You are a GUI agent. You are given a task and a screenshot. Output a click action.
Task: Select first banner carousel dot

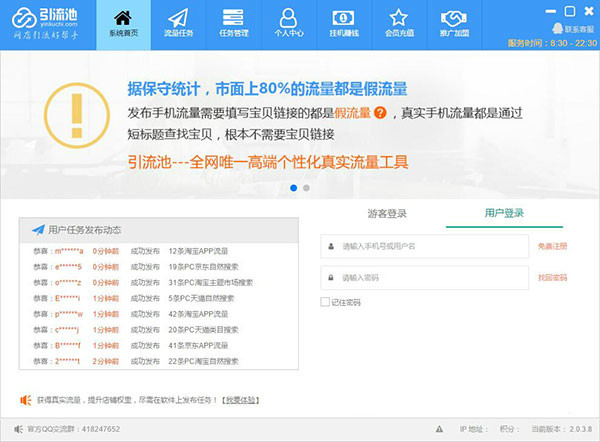point(293,188)
